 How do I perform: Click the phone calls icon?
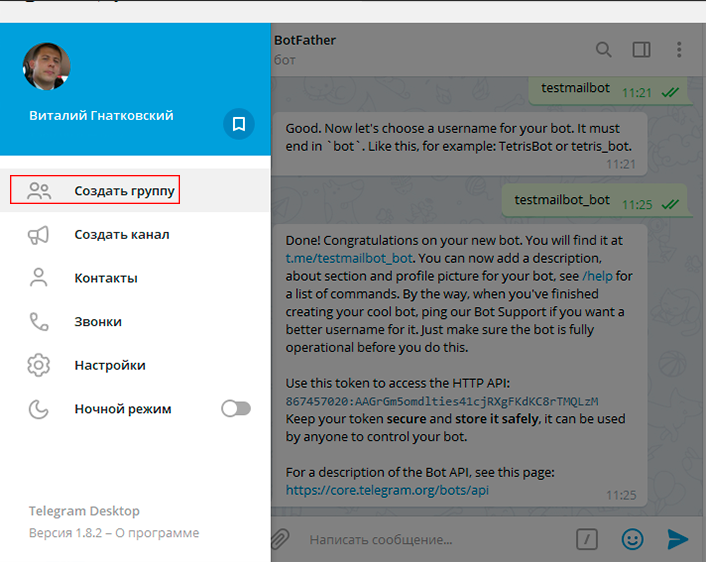(x=39, y=322)
